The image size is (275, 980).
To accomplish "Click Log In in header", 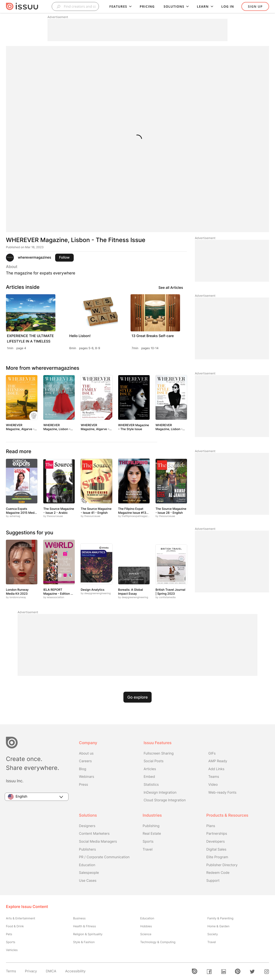I will point(228,6).
